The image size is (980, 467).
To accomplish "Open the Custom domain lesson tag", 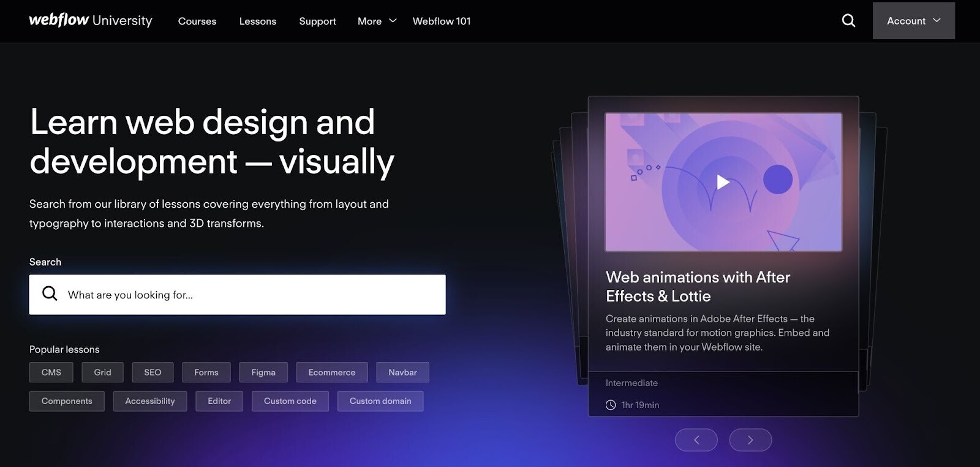I will pos(380,401).
